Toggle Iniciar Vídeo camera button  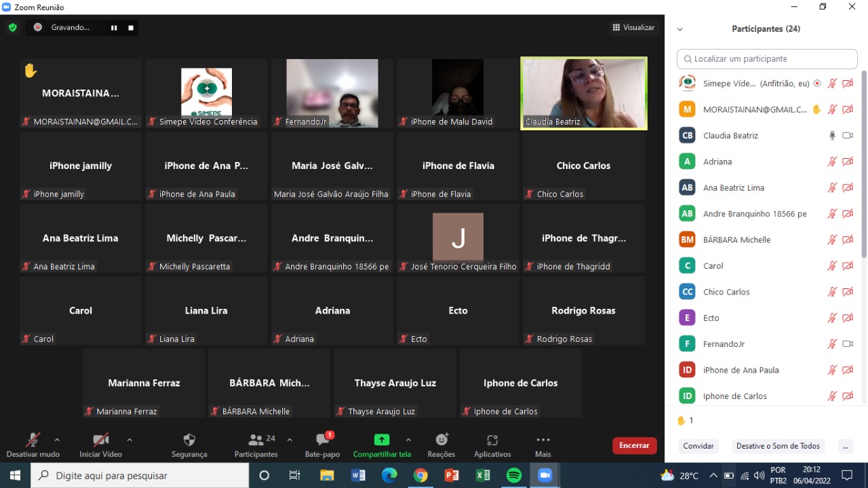click(x=100, y=440)
